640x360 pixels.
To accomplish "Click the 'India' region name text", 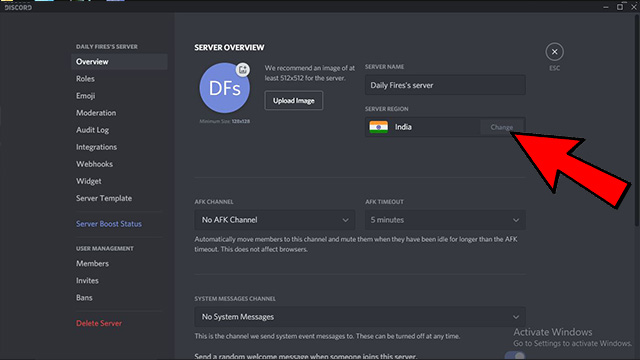I will 403,127.
